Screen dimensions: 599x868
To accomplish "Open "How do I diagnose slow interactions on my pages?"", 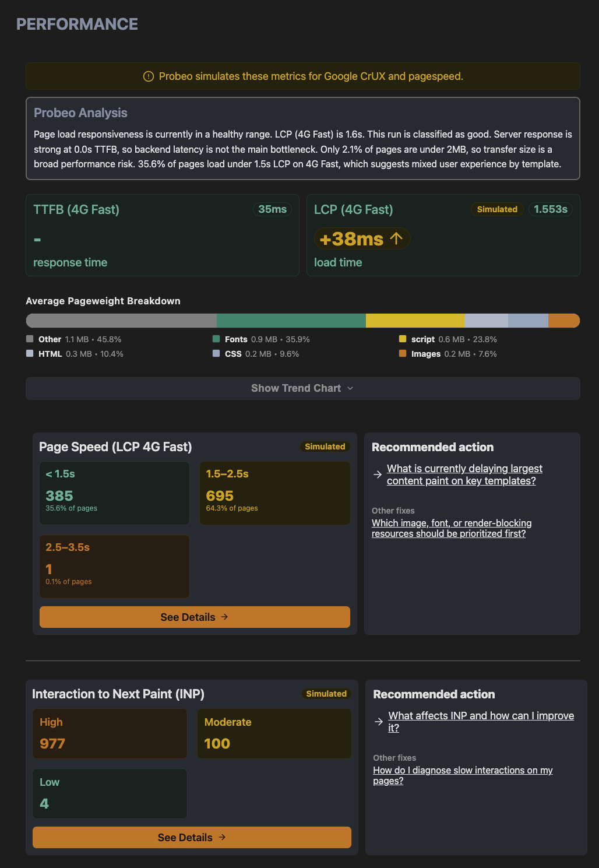I will click(463, 775).
